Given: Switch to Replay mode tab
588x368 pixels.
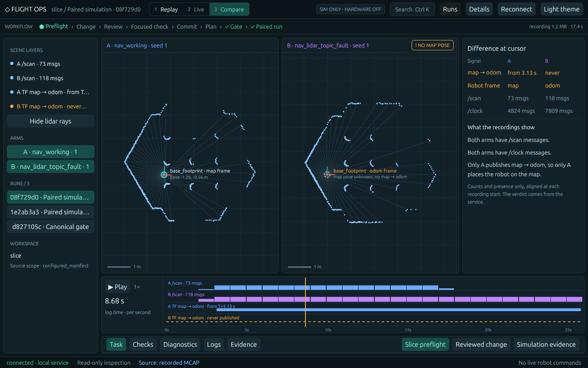Looking at the screenshot, I should tap(166, 9).
